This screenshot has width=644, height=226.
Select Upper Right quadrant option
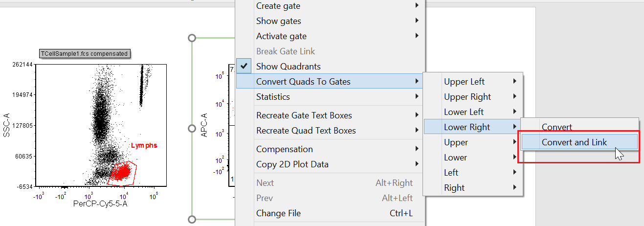click(x=467, y=97)
